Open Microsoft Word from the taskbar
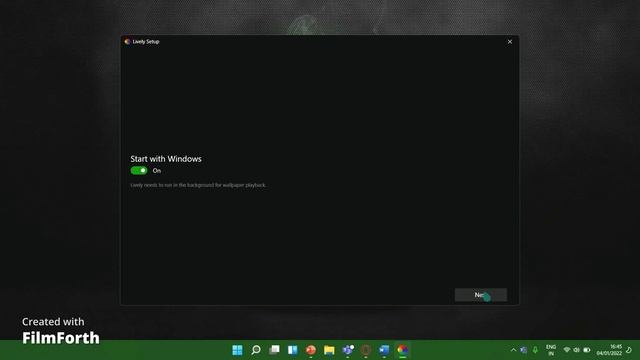Screen dimensions: 640x360 (x=384, y=350)
